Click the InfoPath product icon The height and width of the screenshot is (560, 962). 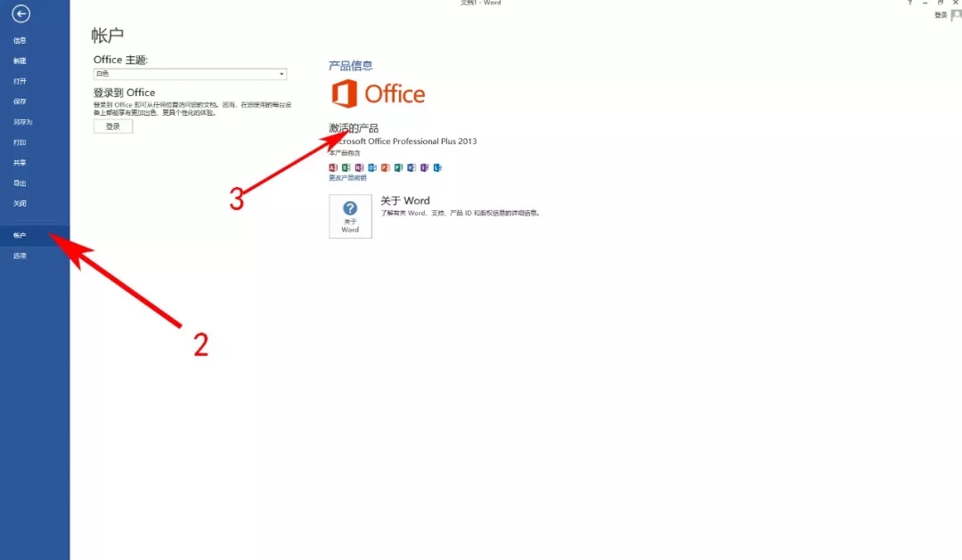[425, 167]
